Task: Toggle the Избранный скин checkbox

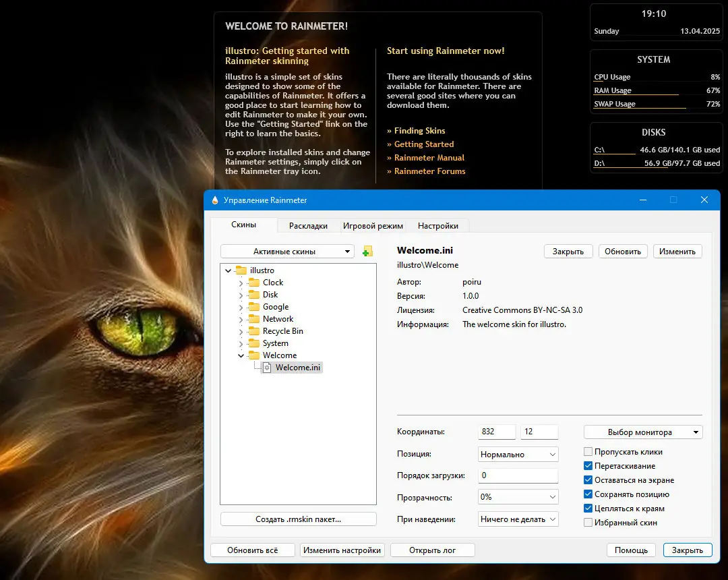Action: click(x=588, y=523)
